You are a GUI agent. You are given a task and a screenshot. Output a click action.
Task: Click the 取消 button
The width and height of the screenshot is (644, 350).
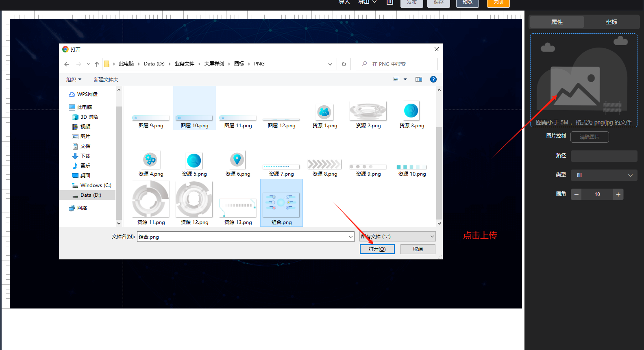[x=418, y=249]
